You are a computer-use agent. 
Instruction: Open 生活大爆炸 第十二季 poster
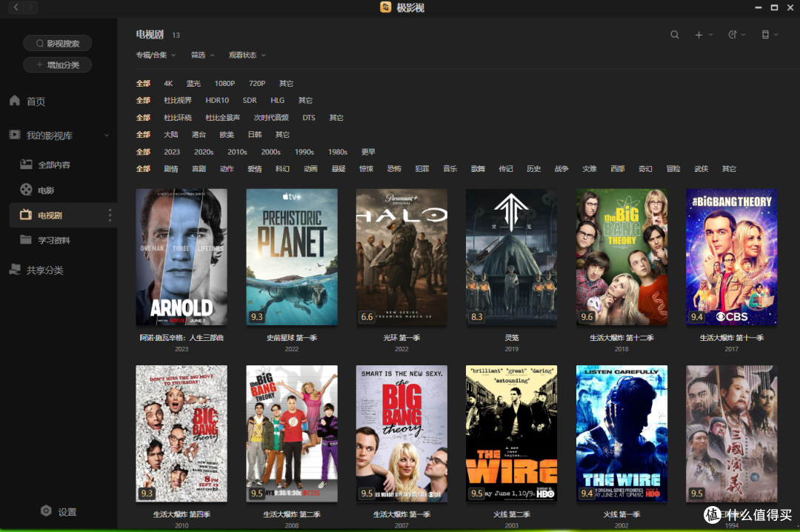[621, 257]
